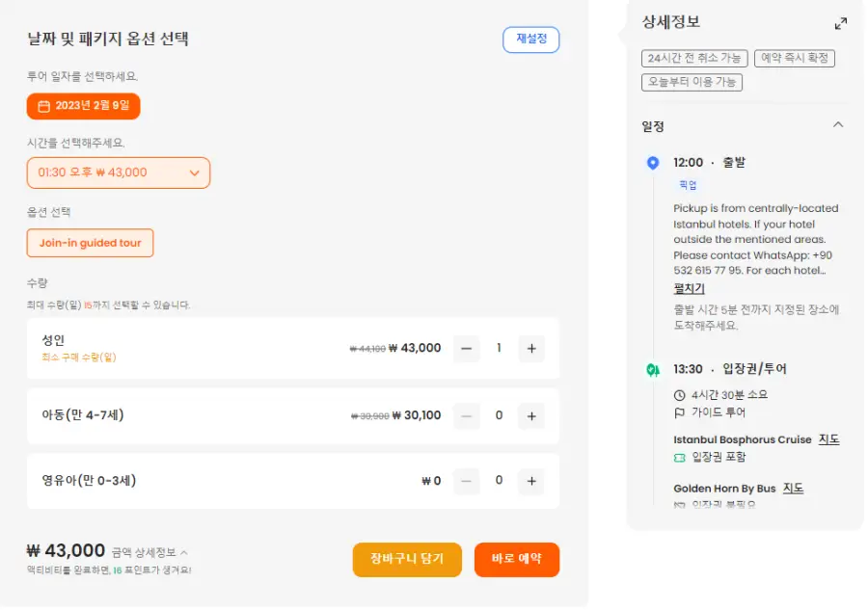Open 지도 link for Istanbul Bosphorus Cruise
The width and height of the screenshot is (868, 610).
click(x=828, y=439)
